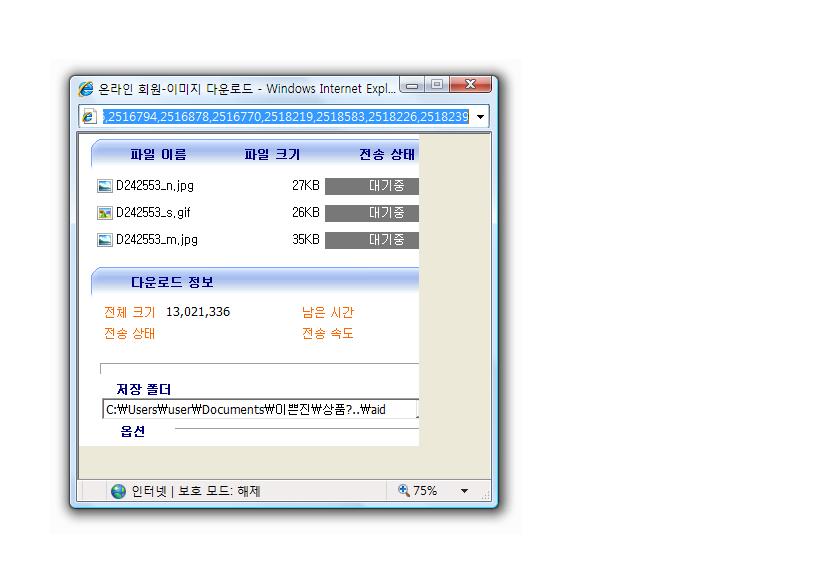The image size is (840, 585).
Task: Click the 26KB file size value
Action: click(306, 212)
